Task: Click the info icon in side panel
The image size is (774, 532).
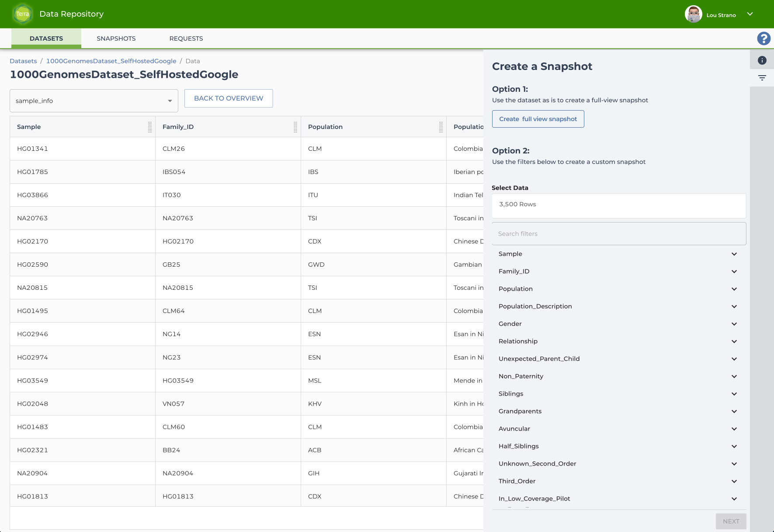Action: [762, 60]
